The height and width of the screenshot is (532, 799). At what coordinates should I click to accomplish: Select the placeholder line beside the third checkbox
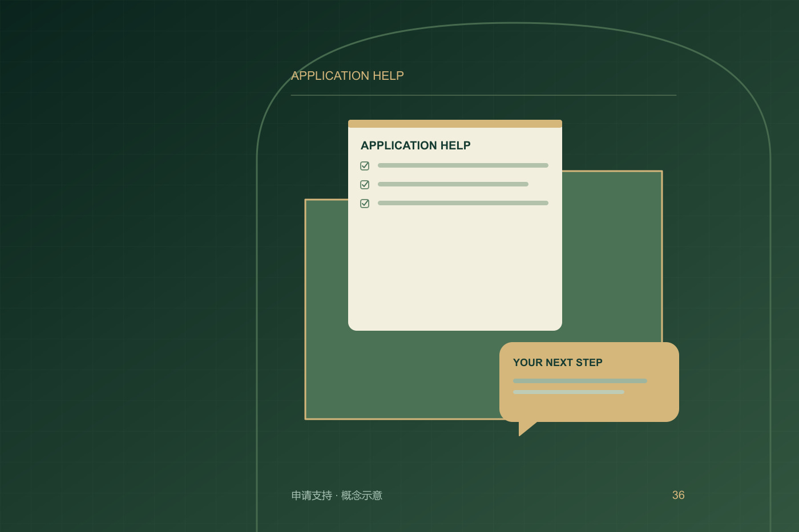[463, 203]
